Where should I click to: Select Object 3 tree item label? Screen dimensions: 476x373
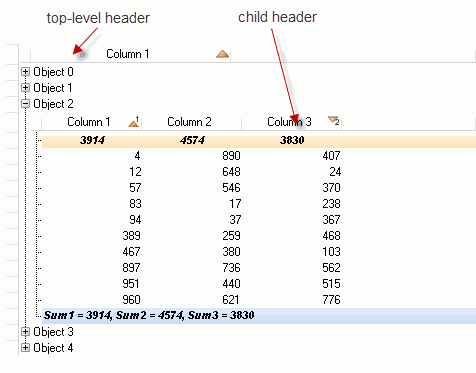coord(53,332)
